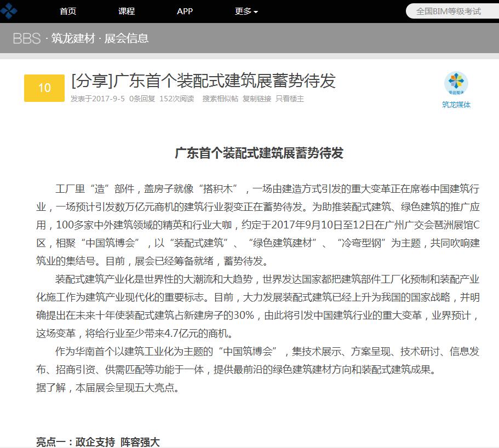
Task: Expand the 更多 dropdown menu
Action: coord(246,12)
